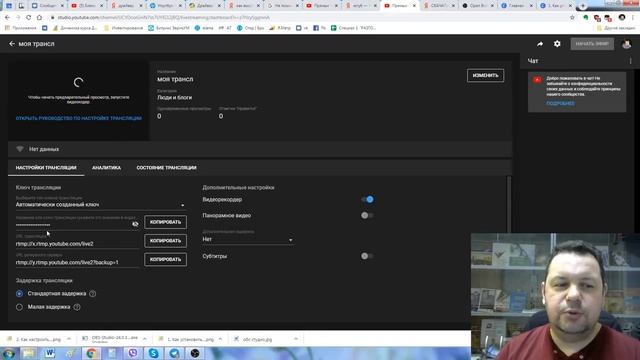Open Telegram from the taskbar

coord(174,353)
